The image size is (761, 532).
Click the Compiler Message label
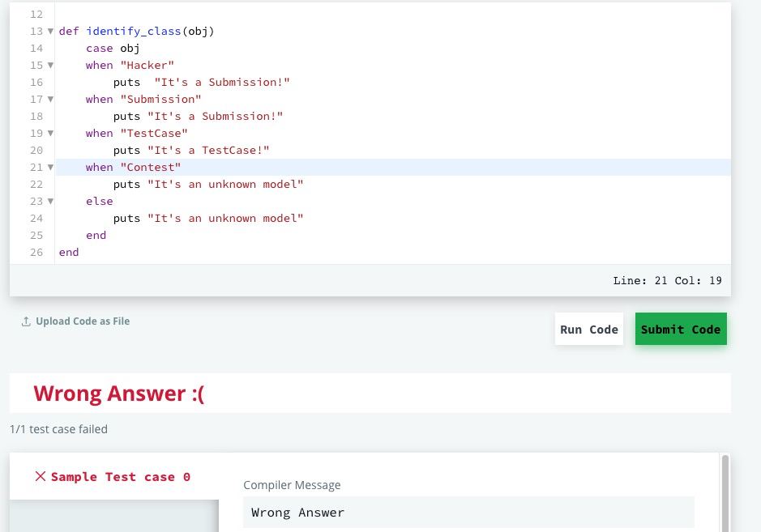point(292,485)
